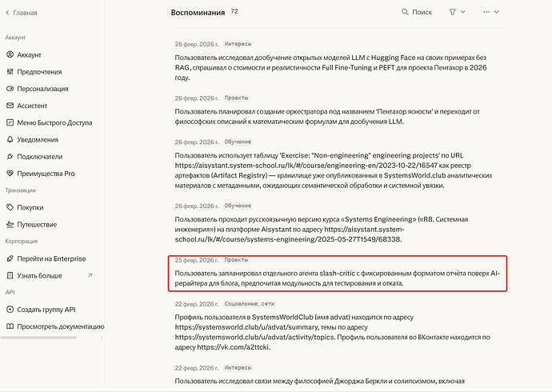Click the sidebar horizontal scrollbar
The height and width of the screenshot is (392, 552).
click(38, 338)
